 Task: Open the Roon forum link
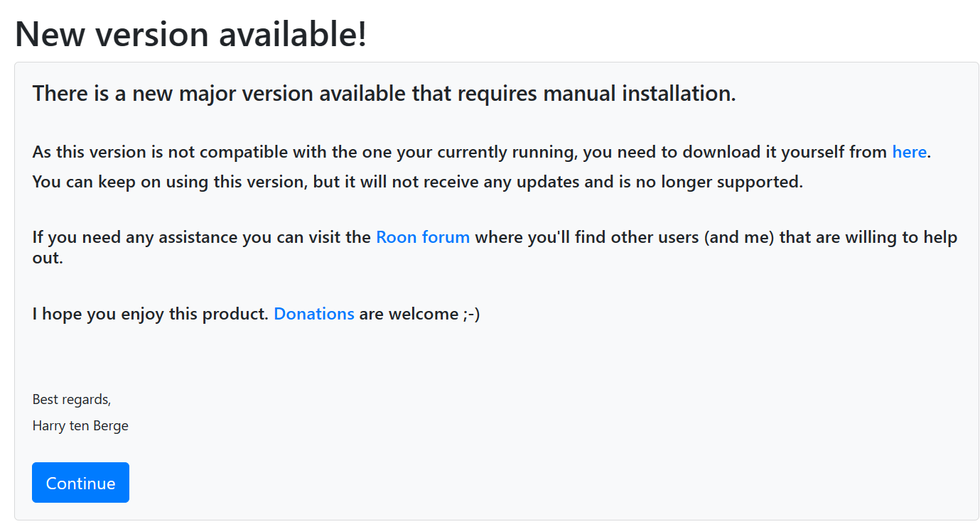click(x=422, y=237)
